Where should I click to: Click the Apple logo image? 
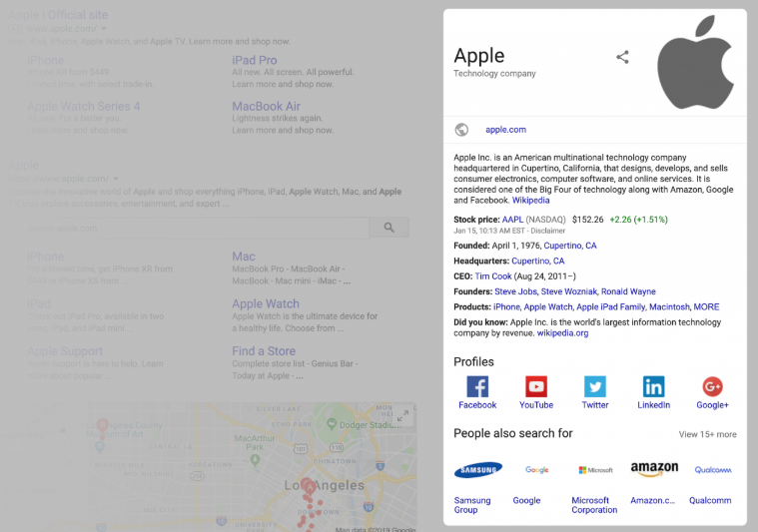[x=696, y=62]
